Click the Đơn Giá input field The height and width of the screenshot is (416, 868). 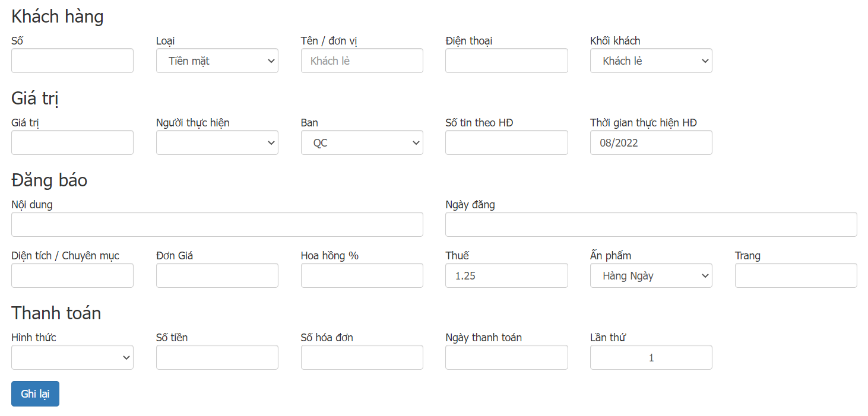pyautogui.click(x=217, y=275)
